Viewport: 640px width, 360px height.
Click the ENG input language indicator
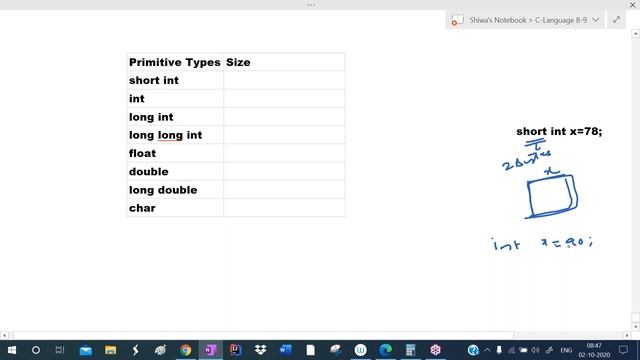566,350
